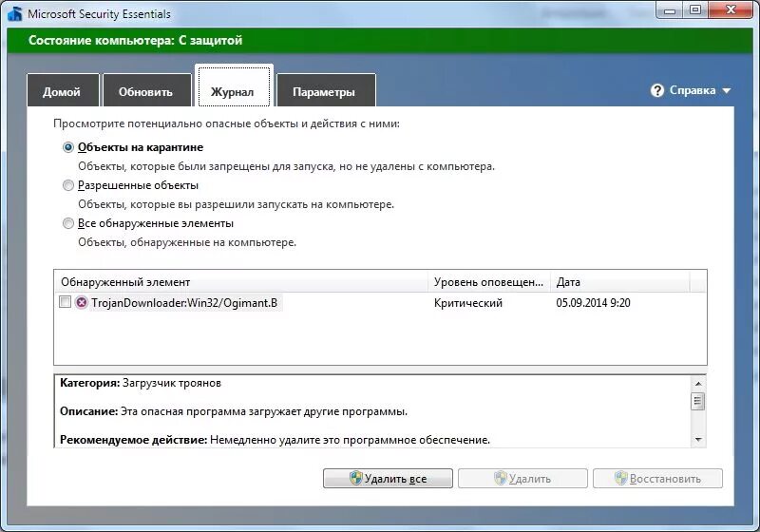Maximize the Security Essentials window
Image resolution: width=760 pixels, height=532 pixels.
[695, 9]
